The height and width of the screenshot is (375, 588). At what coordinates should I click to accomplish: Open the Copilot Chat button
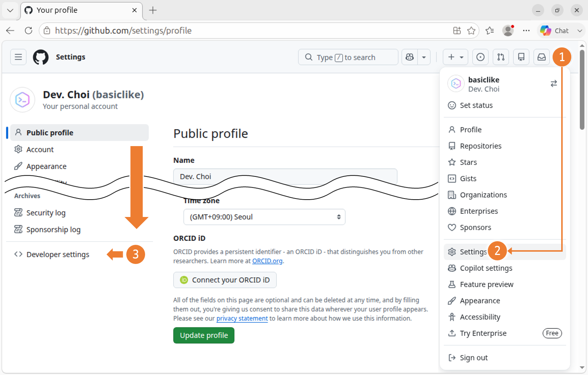pos(554,31)
